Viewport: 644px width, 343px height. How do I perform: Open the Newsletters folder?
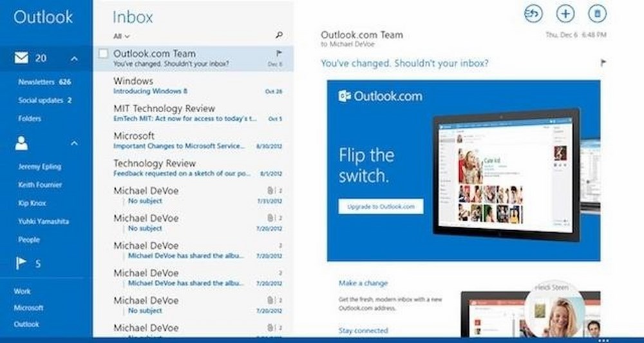click(x=44, y=82)
